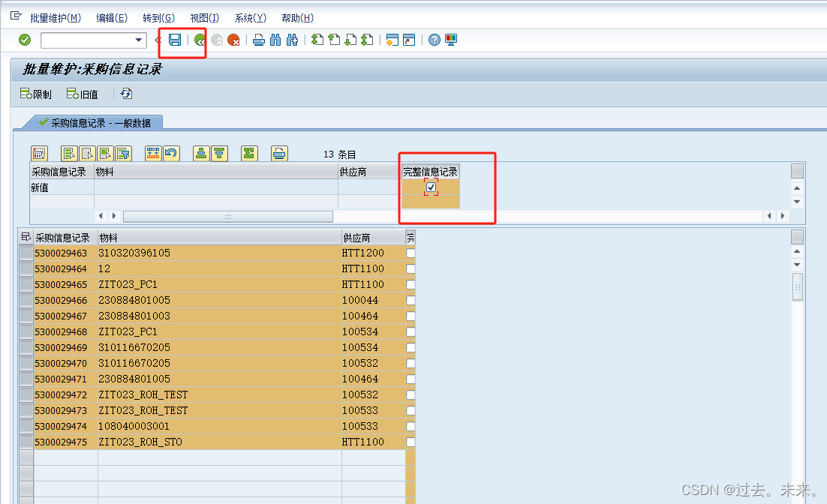Tick checkbox for record 5300029470
Image resolution: width=827 pixels, height=504 pixels.
click(x=410, y=363)
